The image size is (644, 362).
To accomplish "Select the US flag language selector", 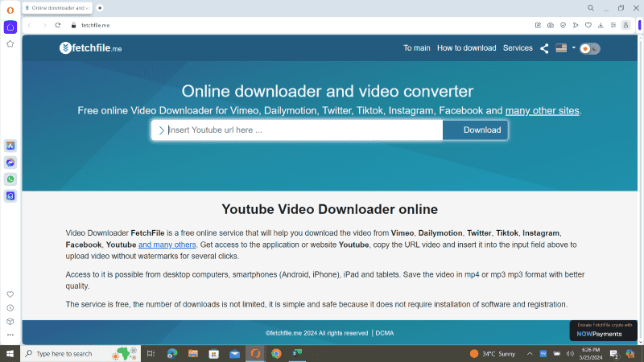I will click(561, 48).
